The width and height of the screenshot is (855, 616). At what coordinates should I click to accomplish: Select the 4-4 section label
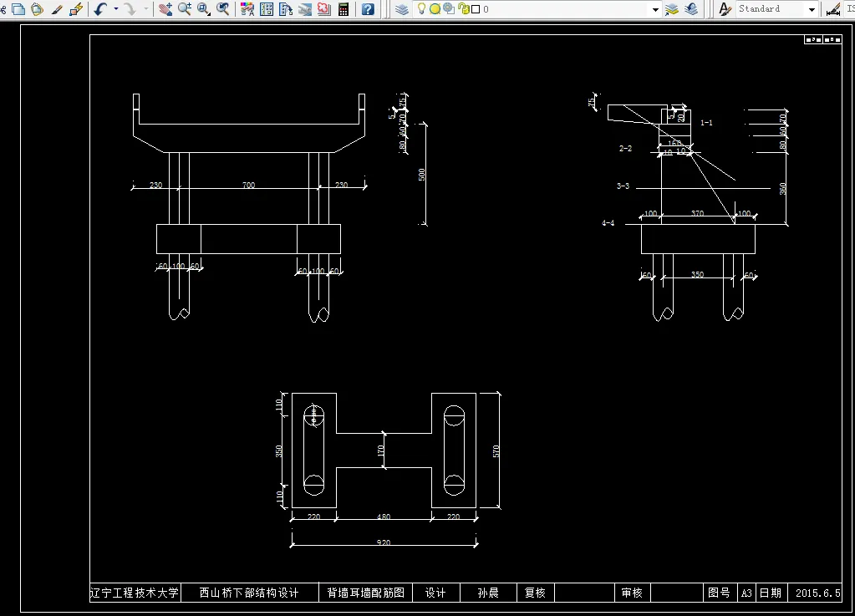[x=608, y=223]
